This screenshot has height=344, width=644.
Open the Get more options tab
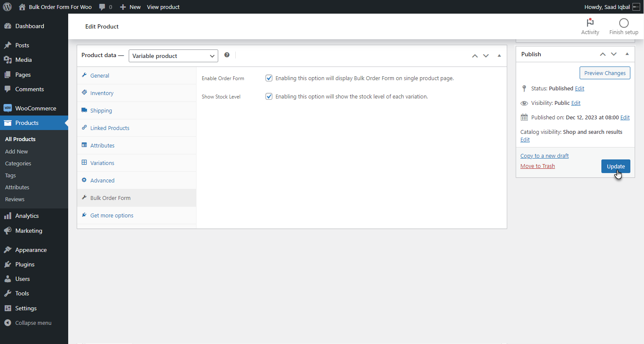[136, 215]
